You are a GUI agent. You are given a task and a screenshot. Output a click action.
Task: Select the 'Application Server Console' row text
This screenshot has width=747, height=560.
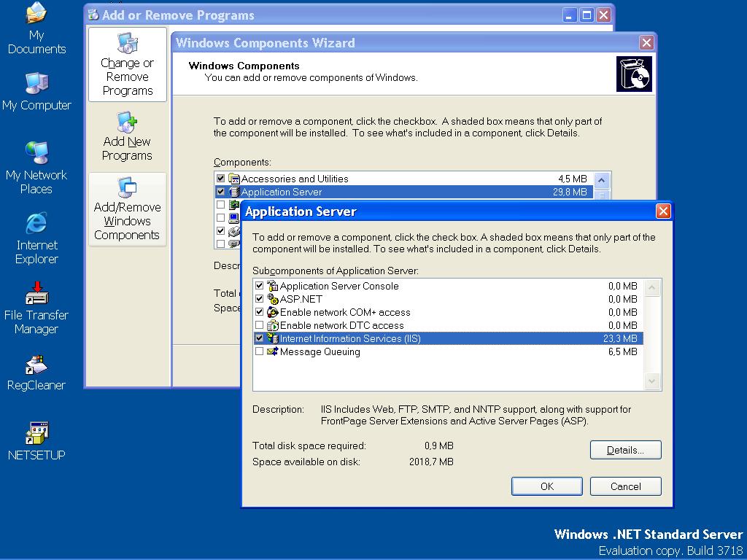339,286
